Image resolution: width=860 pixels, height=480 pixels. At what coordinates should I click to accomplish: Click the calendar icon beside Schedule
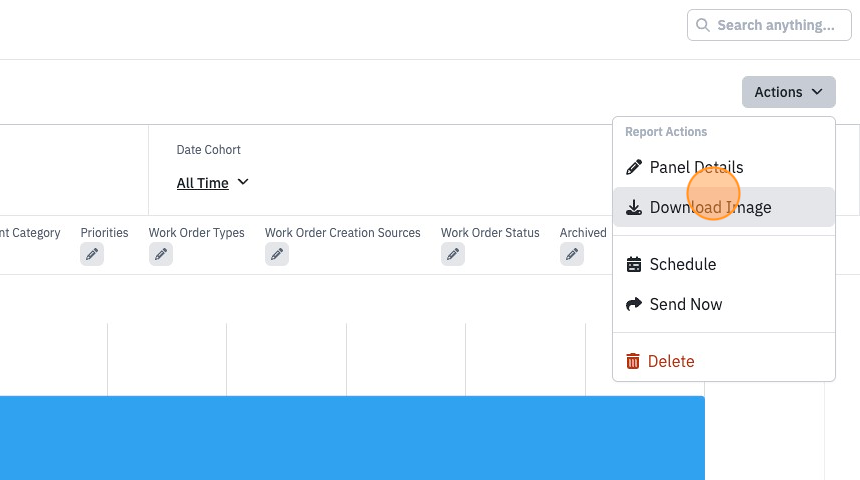pos(633,264)
